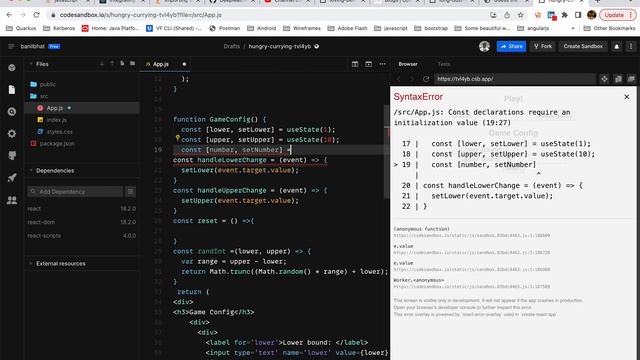
Task: Click the split editor layout icon
Action: point(355,64)
